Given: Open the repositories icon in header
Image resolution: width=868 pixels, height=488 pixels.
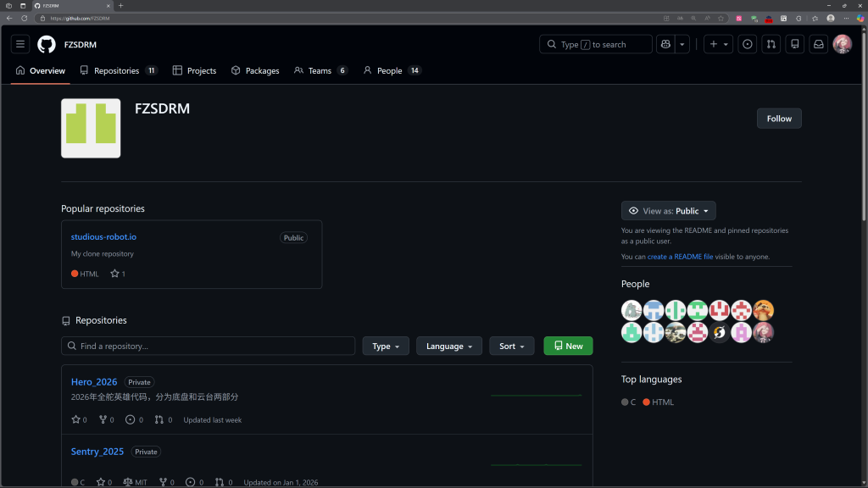Looking at the screenshot, I should click(795, 44).
